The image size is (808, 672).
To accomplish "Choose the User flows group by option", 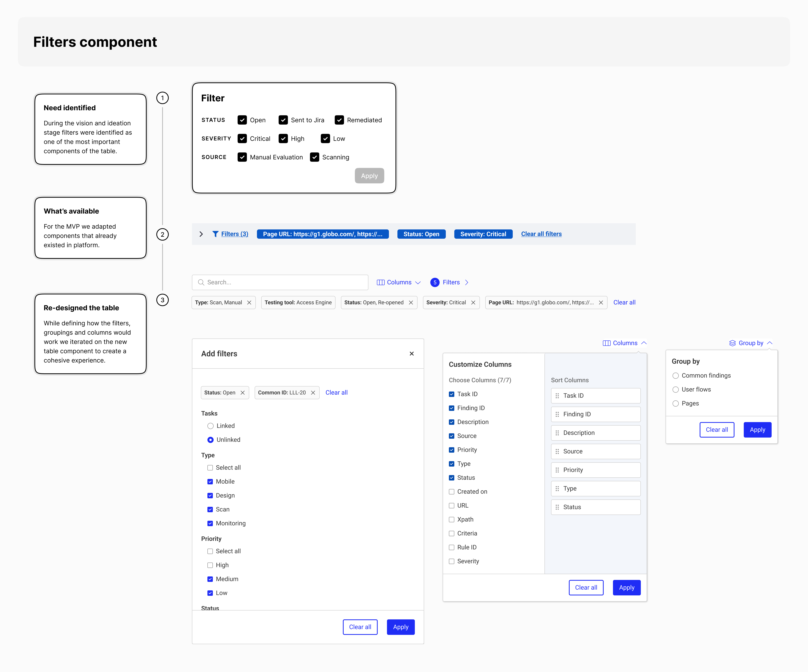I will (x=676, y=389).
